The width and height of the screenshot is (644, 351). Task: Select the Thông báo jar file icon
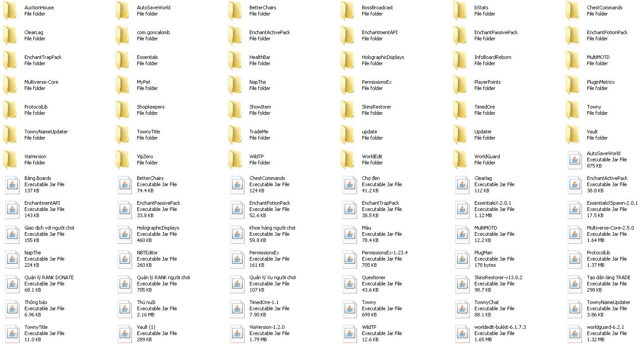[12, 309]
